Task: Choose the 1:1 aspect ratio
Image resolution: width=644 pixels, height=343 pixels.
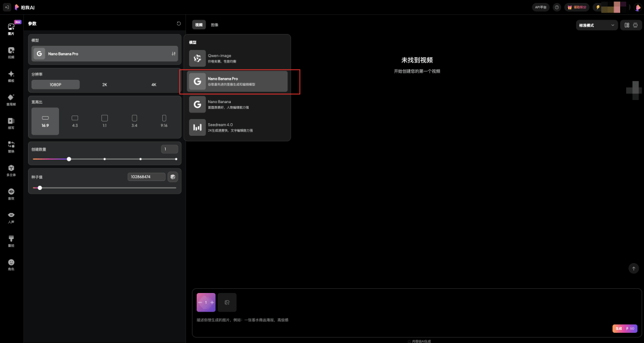Action: coord(104,121)
